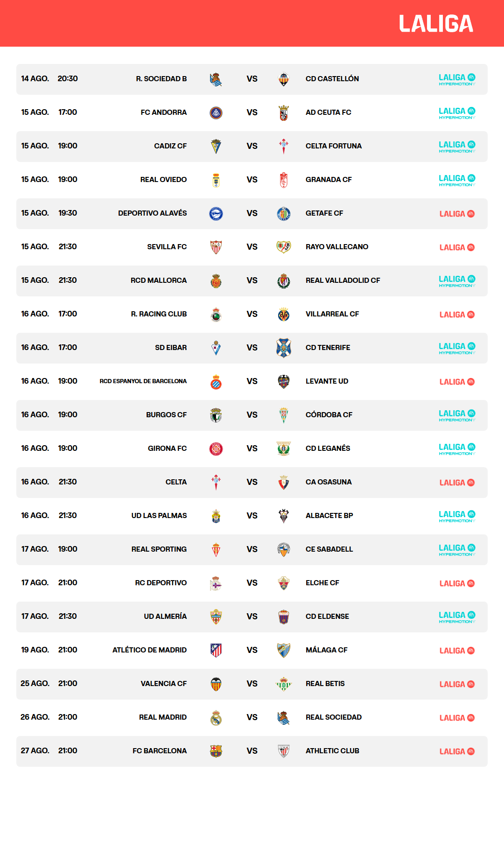Screen dimensions: 504x841
Task: Click the LALIGA header logo
Action: (x=436, y=23)
